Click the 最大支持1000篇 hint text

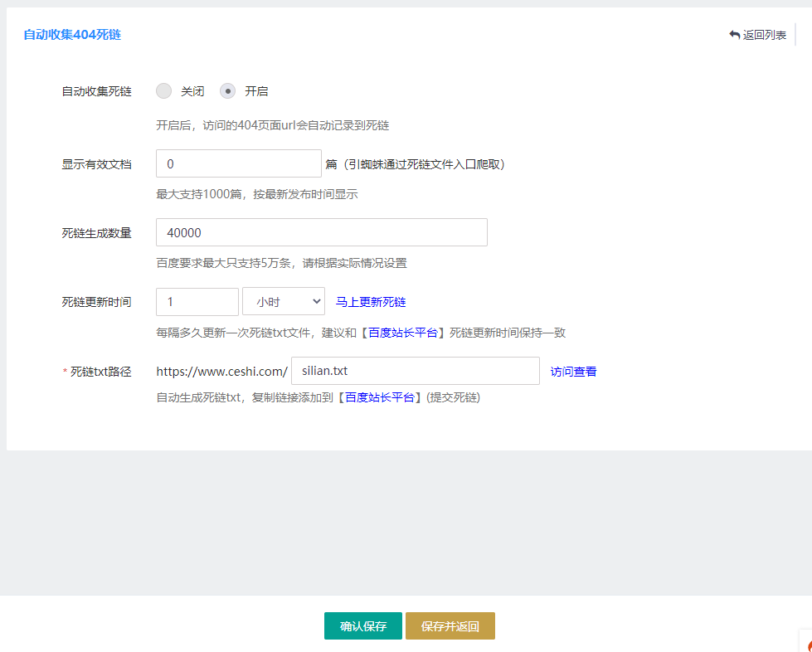click(257, 194)
